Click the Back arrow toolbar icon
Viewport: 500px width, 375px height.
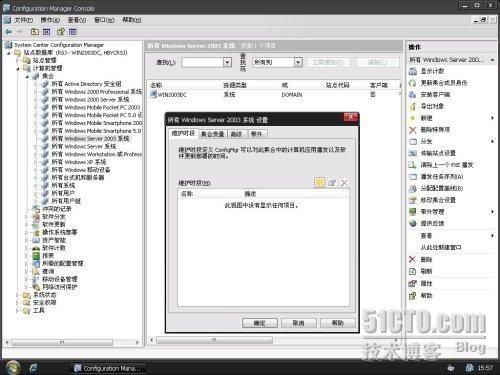(x=8, y=32)
